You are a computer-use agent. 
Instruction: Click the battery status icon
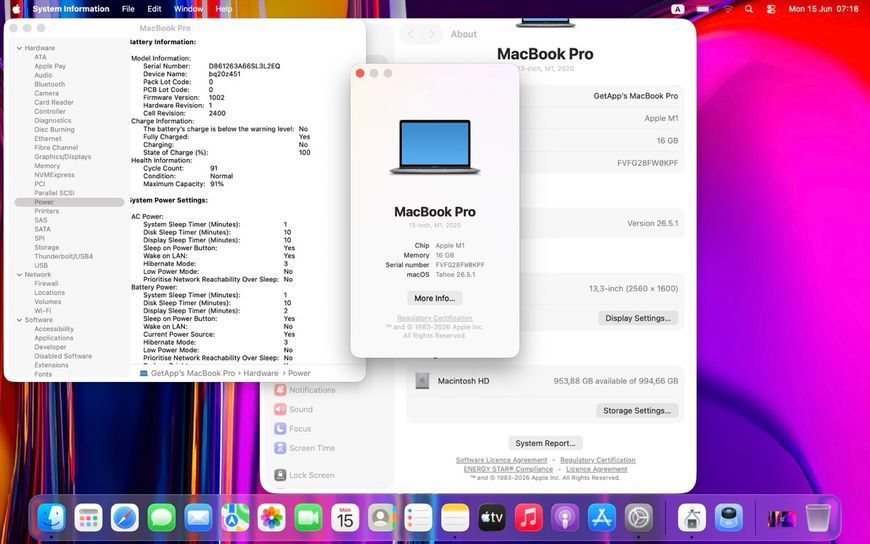[x=703, y=9]
